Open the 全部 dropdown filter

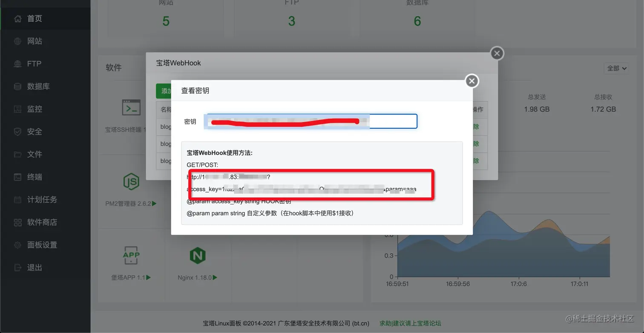(616, 68)
